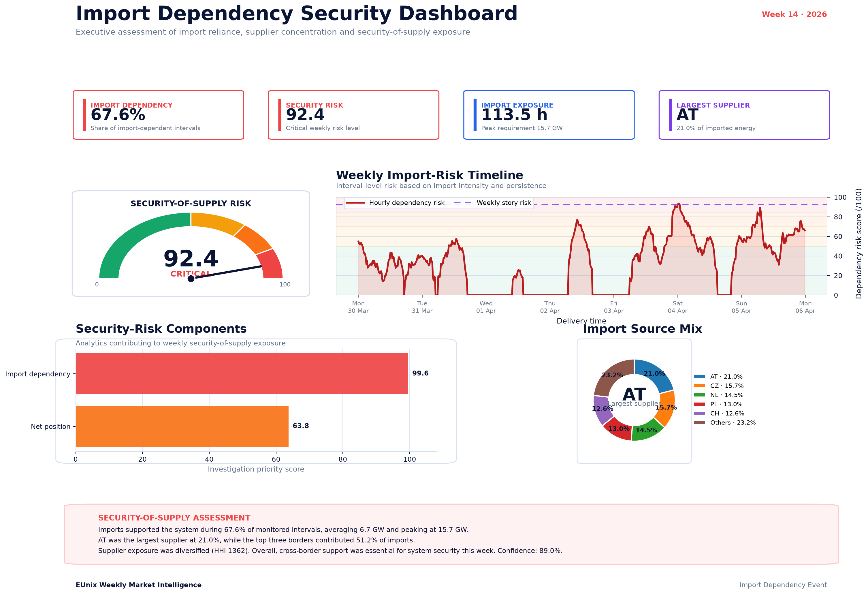Viewport: 868px width, 594px height.
Task: Click the 'Tue 31 Mar' axis label
Action: (422, 307)
